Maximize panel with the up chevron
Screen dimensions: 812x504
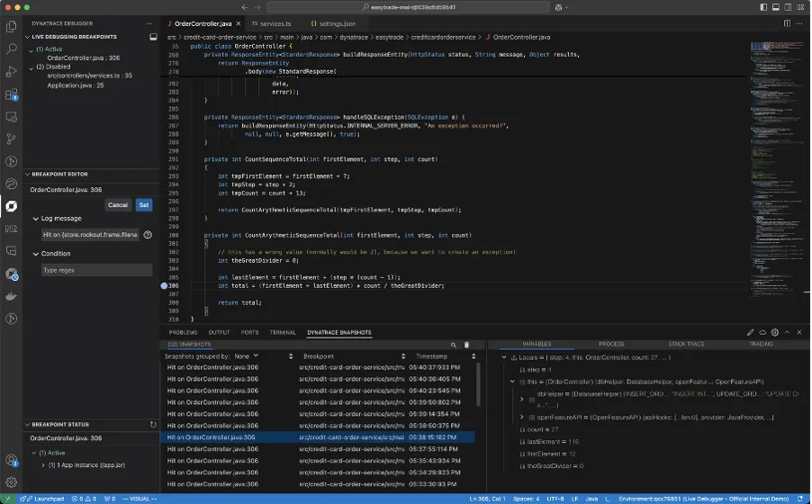coord(787,332)
